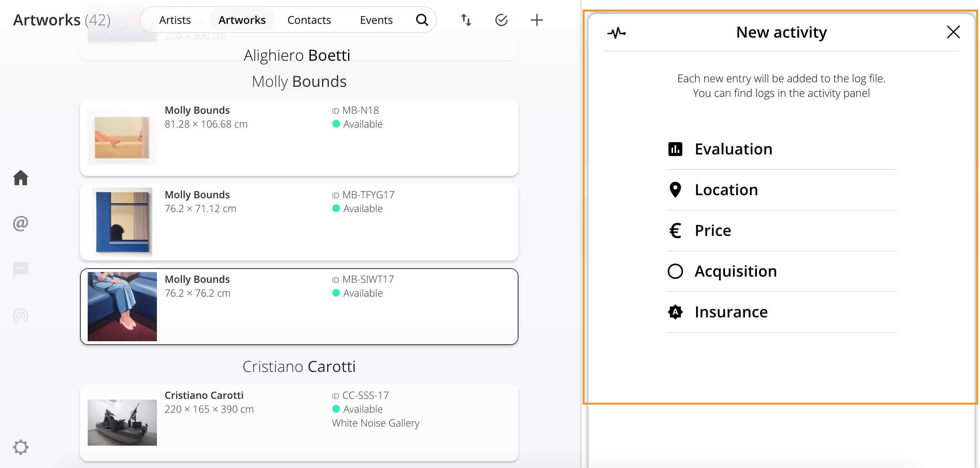Click the Location pin icon
Screen dimensions: 980x468
tap(675, 190)
